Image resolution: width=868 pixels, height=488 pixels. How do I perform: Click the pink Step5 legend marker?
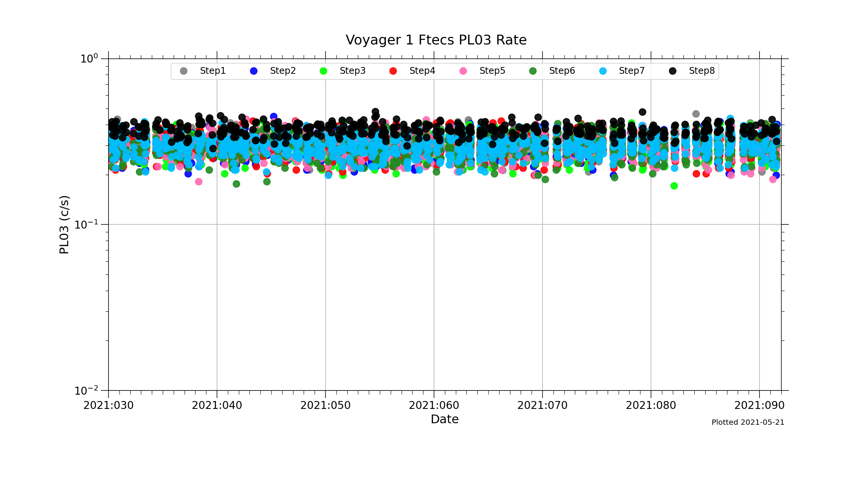click(x=463, y=71)
